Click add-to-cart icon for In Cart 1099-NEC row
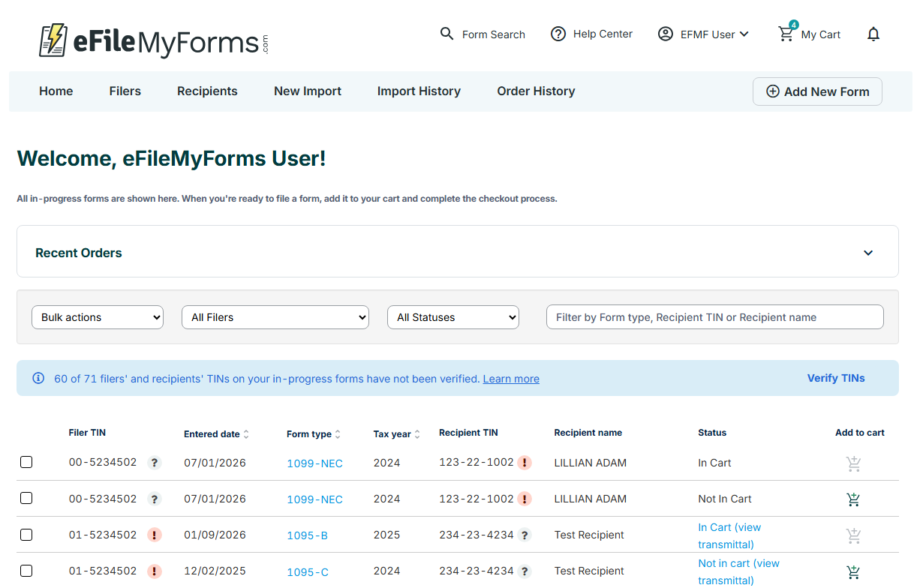The image size is (920, 588). point(853,463)
